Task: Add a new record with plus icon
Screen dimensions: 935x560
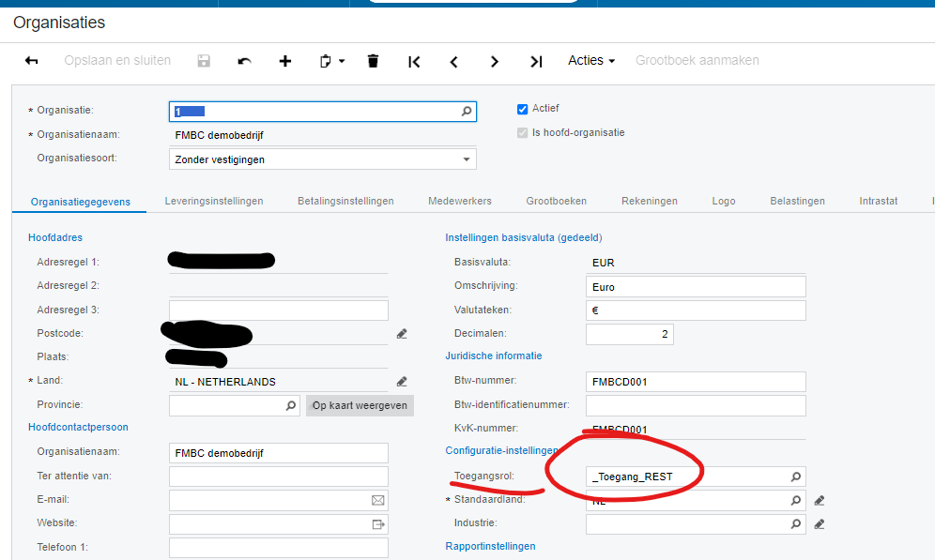Action: [285, 61]
